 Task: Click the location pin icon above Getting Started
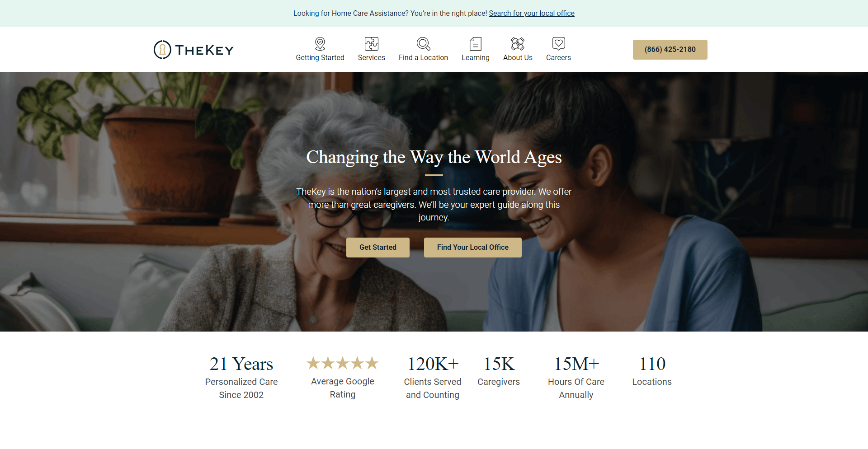point(320,44)
